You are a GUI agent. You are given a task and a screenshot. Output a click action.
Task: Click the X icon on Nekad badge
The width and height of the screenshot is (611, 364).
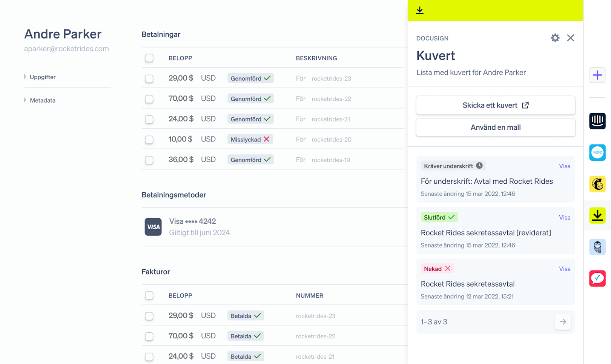coord(448,269)
